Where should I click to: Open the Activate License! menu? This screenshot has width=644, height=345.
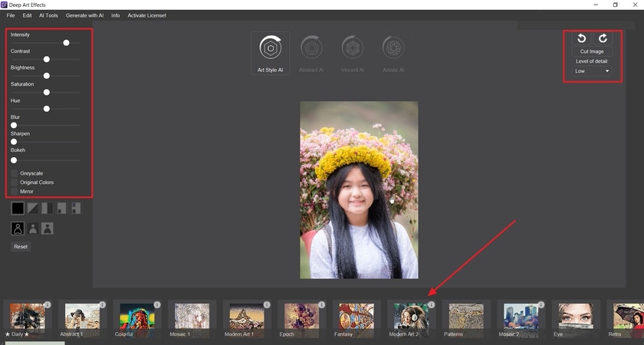[x=146, y=15]
